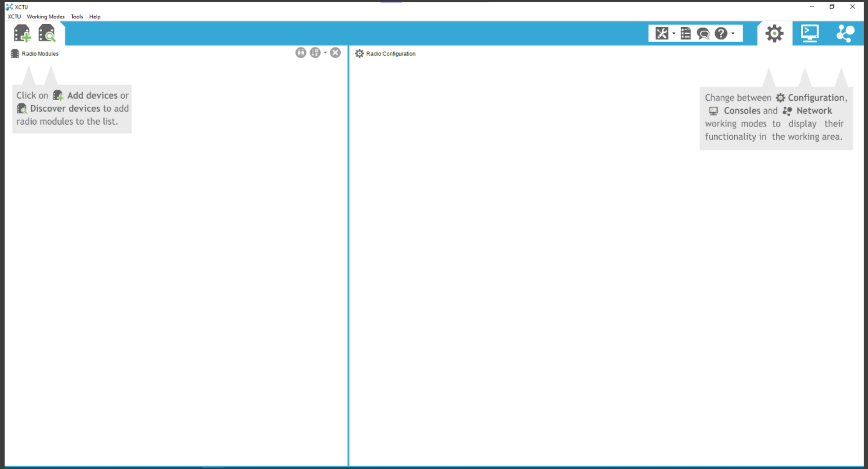Open the XCTU menu
The width and height of the screenshot is (868, 469).
pyautogui.click(x=14, y=17)
